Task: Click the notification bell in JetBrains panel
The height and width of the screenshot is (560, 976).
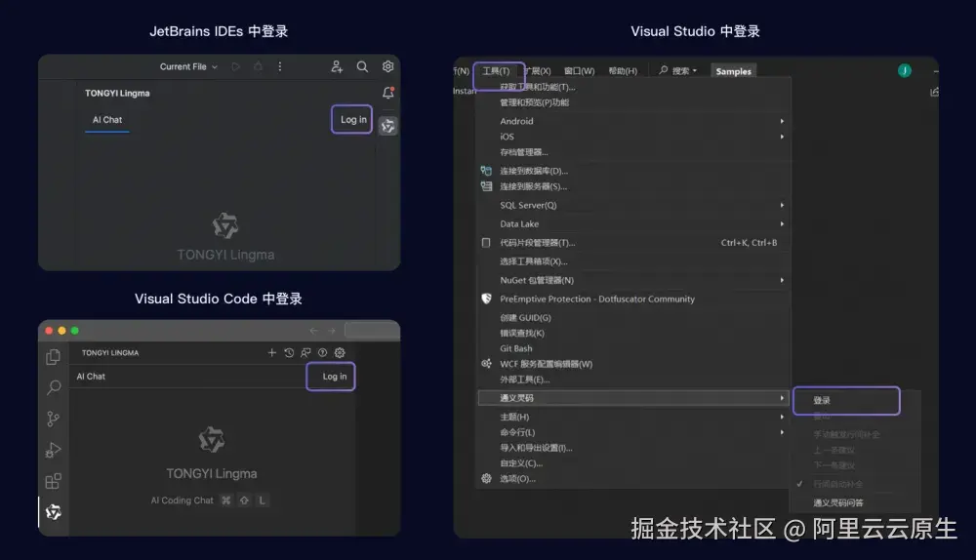Action: (x=387, y=93)
